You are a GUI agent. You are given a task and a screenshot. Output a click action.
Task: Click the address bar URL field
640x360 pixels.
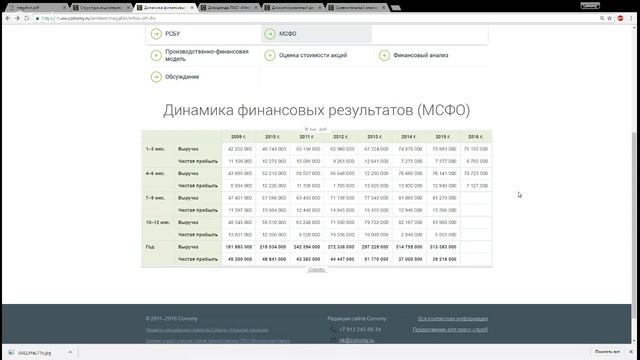pyautogui.click(x=314, y=18)
